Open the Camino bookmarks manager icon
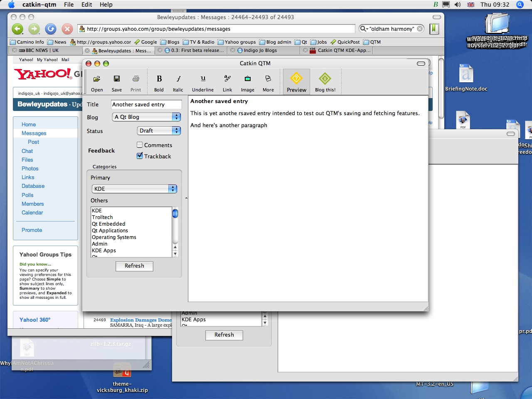The height and width of the screenshot is (399, 532). [434, 29]
